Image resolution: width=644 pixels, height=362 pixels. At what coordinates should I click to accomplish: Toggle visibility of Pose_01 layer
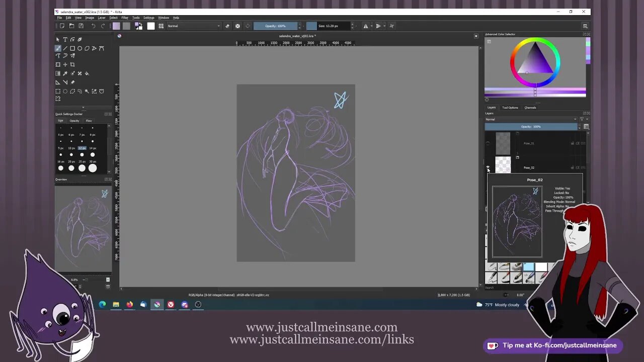pyautogui.click(x=488, y=143)
